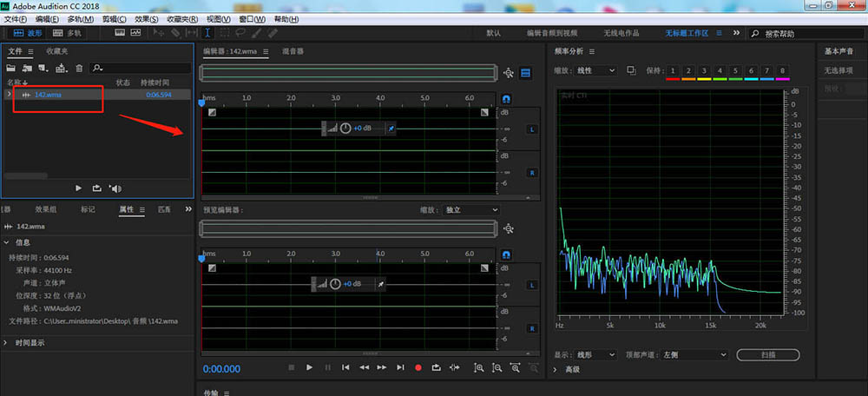The image size is (868, 396).
Task: Move playhead to previous marker
Action: (x=345, y=367)
